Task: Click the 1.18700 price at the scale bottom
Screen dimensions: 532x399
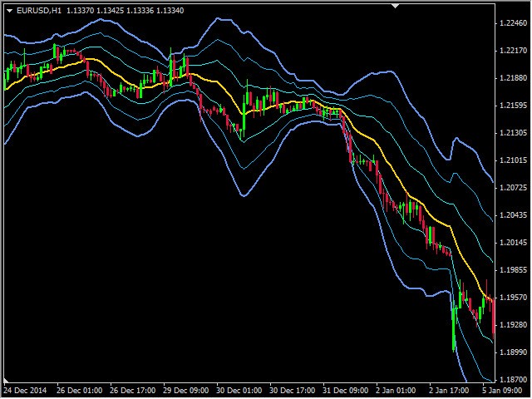Action: (x=513, y=379)
